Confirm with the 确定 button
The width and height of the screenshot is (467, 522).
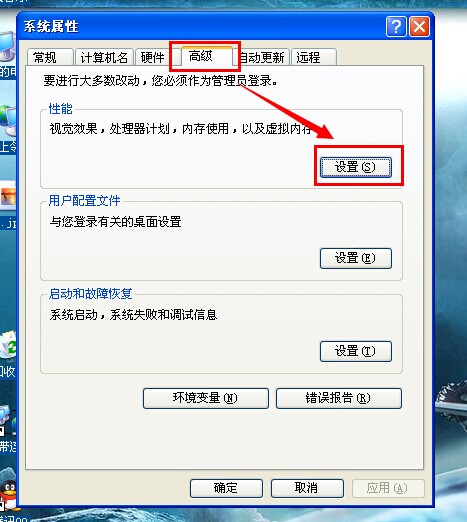(226, 488)
